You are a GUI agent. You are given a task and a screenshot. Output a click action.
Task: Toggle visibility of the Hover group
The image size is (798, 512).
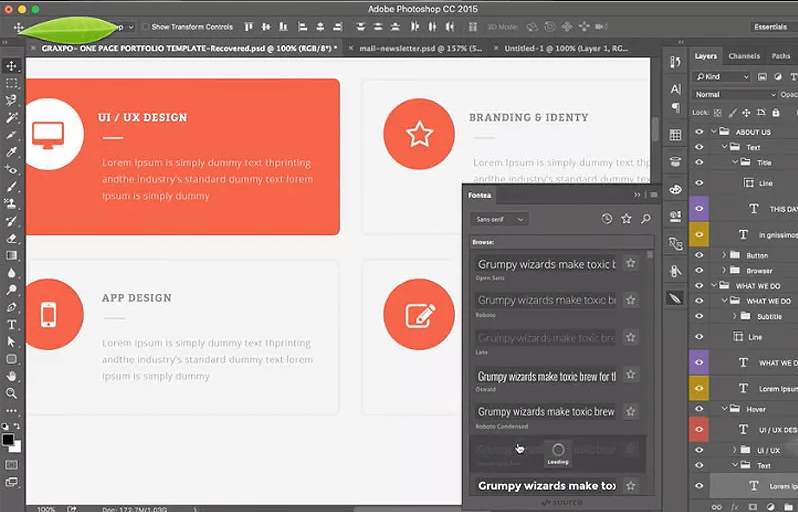[699, 409]
